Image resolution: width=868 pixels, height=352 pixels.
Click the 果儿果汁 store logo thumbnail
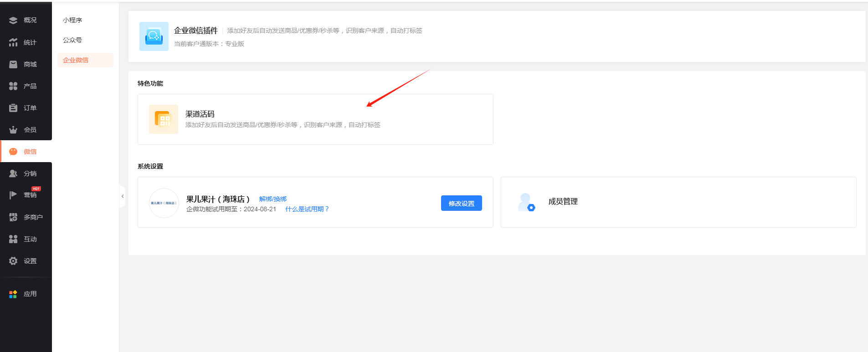(x=164, y=203)
